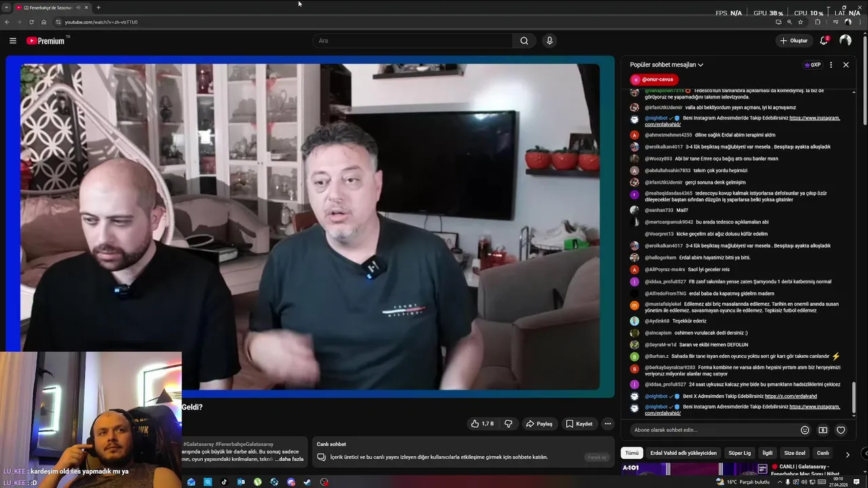Expand description with ...daha fazla
The height and width of the screenshot is (488, 868).
tap(290, 459)
